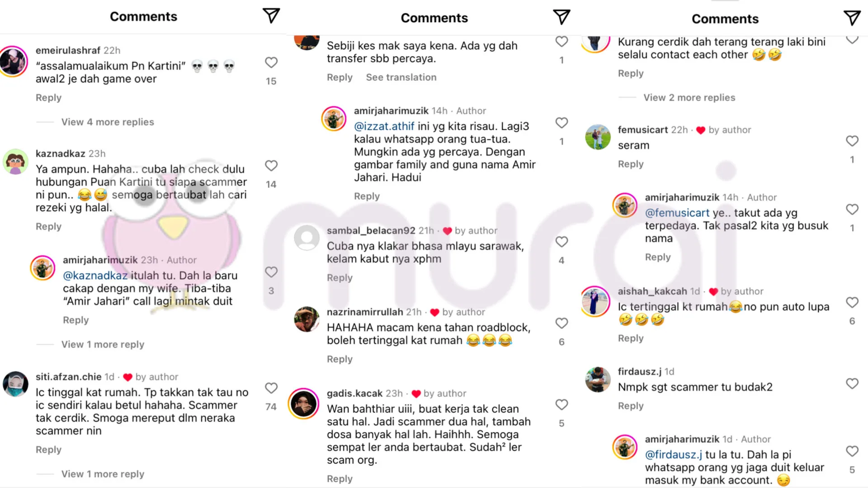This screenshot has height=488, width=868.
Task: Expand "View 4 more replies" under emeirulashraf
Action: [x=108, y=122]
